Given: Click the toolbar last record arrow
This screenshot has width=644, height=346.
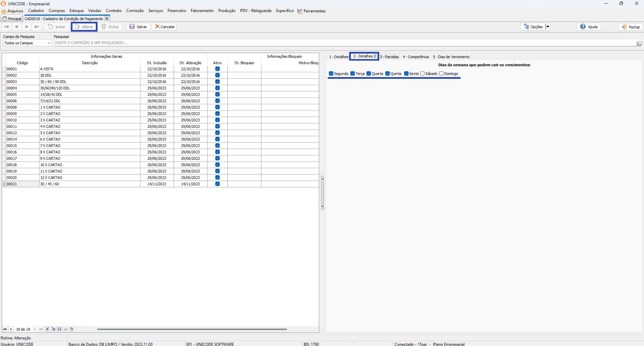Looking at the screenshot, I should tap(37, 27).
